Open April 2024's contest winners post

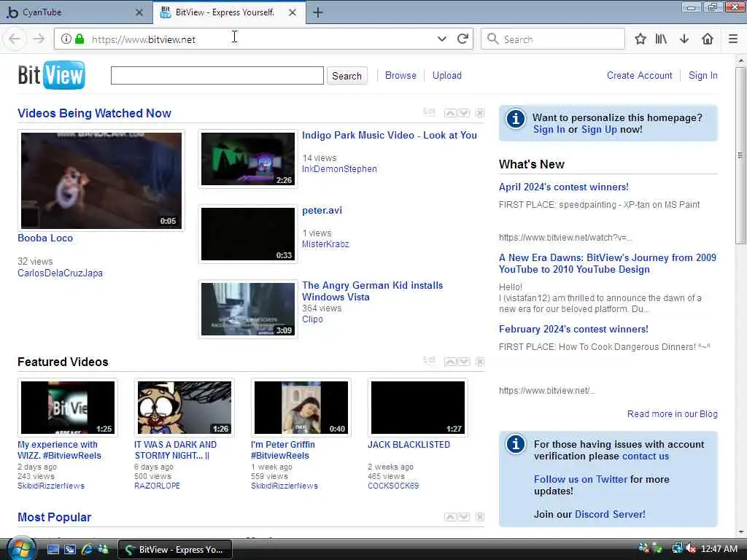(x=564, y=187)
